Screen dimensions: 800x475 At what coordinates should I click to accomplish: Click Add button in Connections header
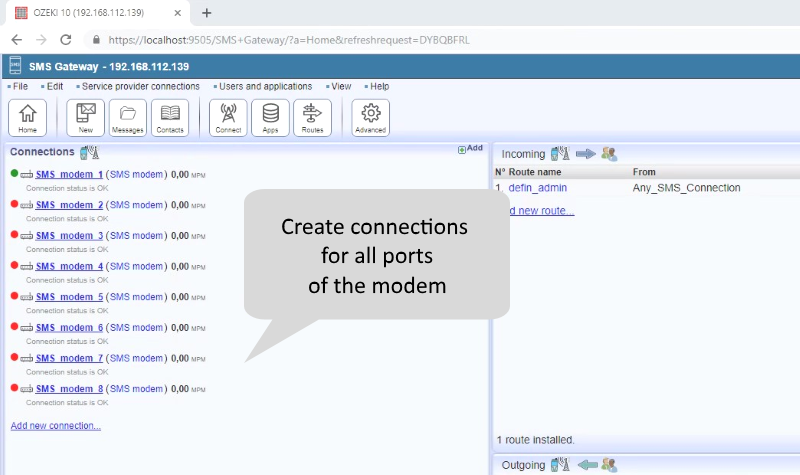coord(470,148)
